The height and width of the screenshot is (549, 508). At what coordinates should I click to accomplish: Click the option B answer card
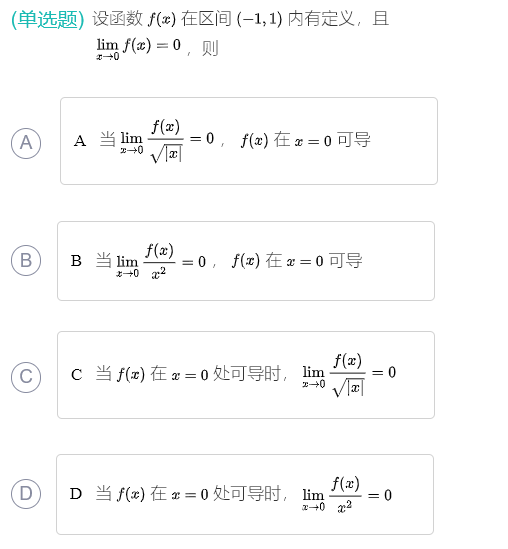tap(246, 261)
